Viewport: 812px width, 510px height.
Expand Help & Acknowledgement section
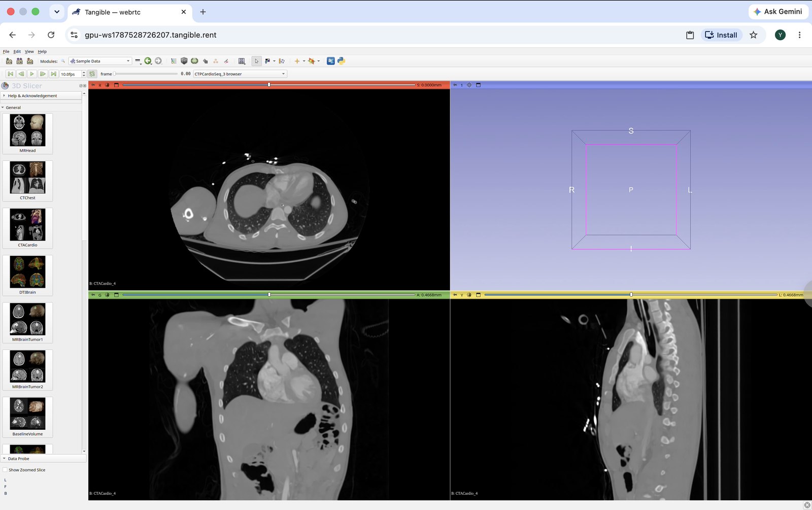[42, 95]
